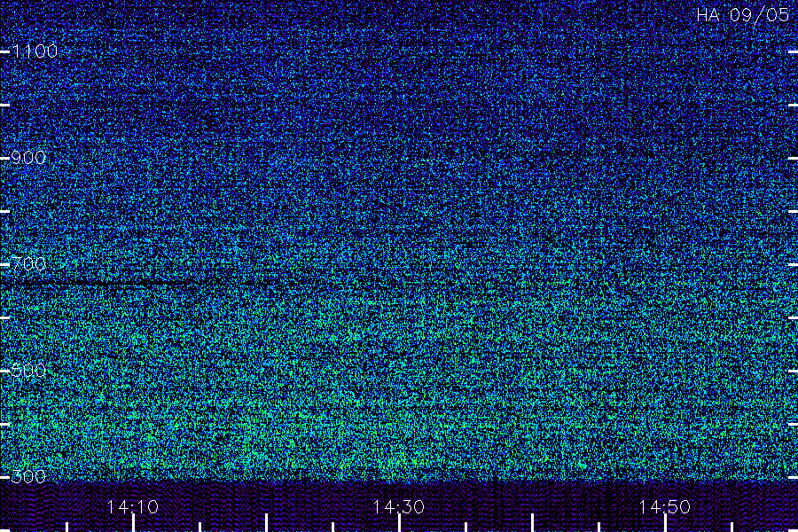This screenshot has height=532, width=798.
Task: Click the 300 frequency axis label
Action: click(x=28, y=477)
